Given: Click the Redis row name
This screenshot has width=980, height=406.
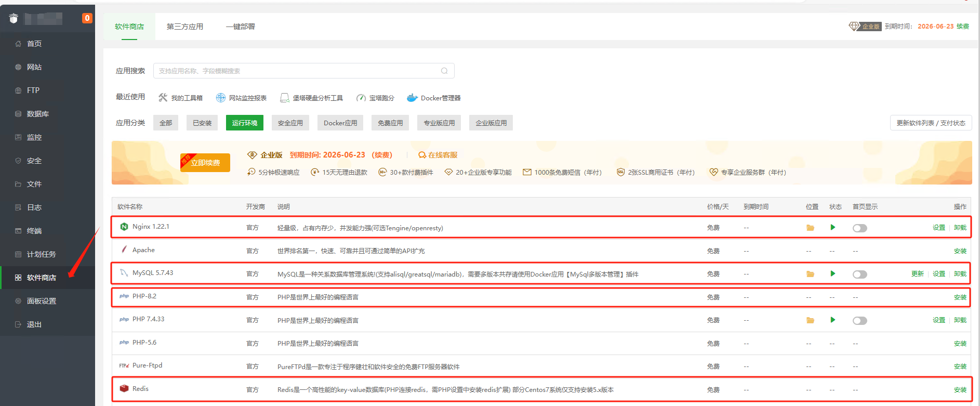Looking at the screenshot, I should 140,389.
